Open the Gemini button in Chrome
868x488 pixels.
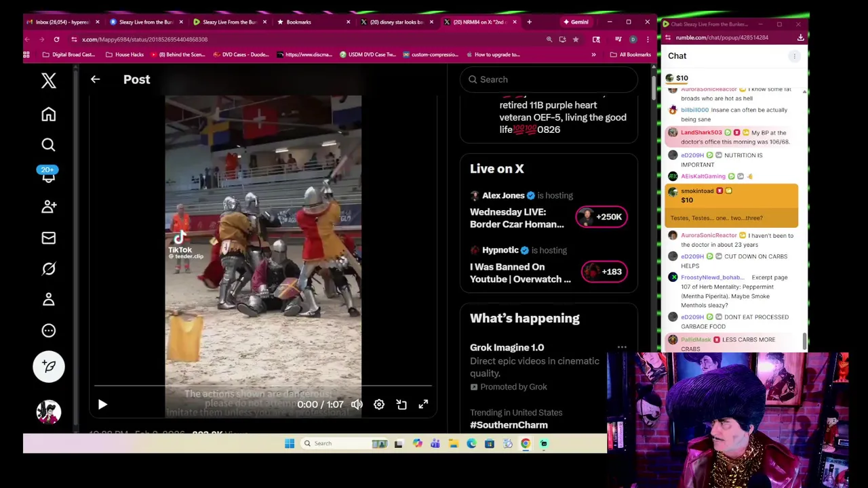576,22
